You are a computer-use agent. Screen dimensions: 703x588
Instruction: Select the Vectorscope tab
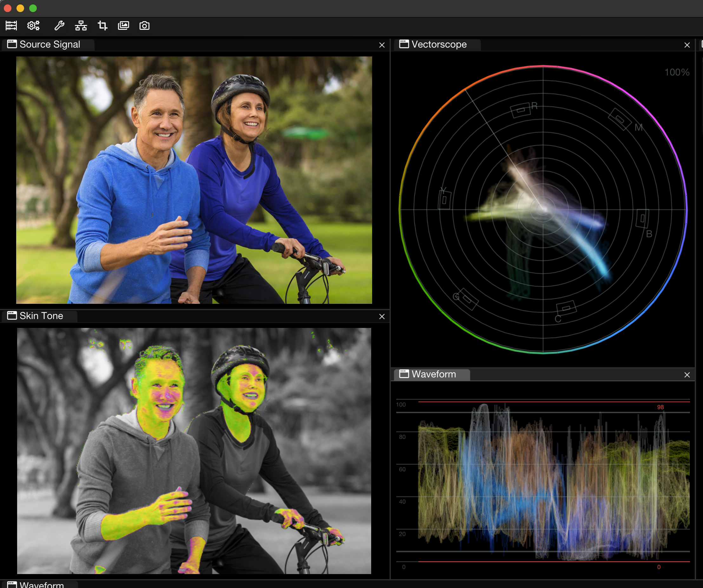click(x=437, y=44)
